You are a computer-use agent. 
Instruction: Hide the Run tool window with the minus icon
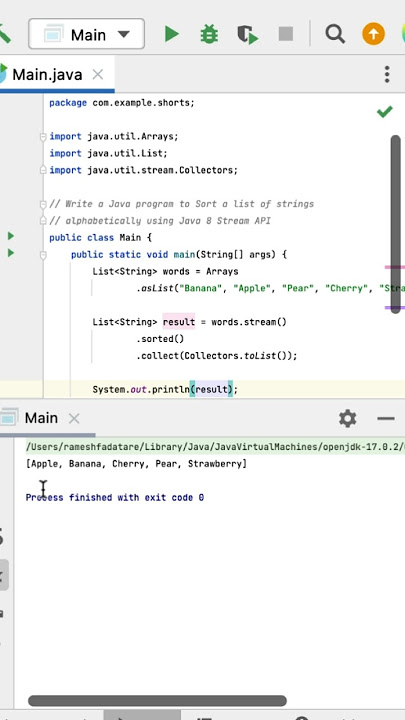(386, 418)
